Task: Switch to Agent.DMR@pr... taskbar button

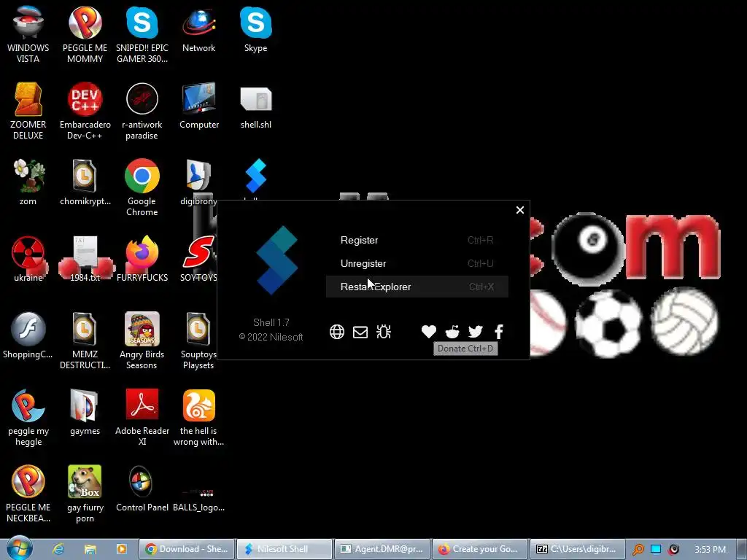Action: [x=382, y=549]
